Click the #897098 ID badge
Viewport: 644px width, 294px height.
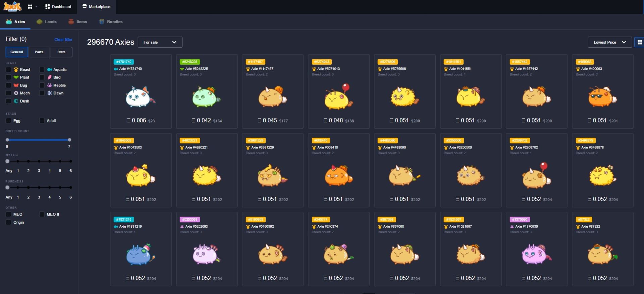[x=387, y=220]
